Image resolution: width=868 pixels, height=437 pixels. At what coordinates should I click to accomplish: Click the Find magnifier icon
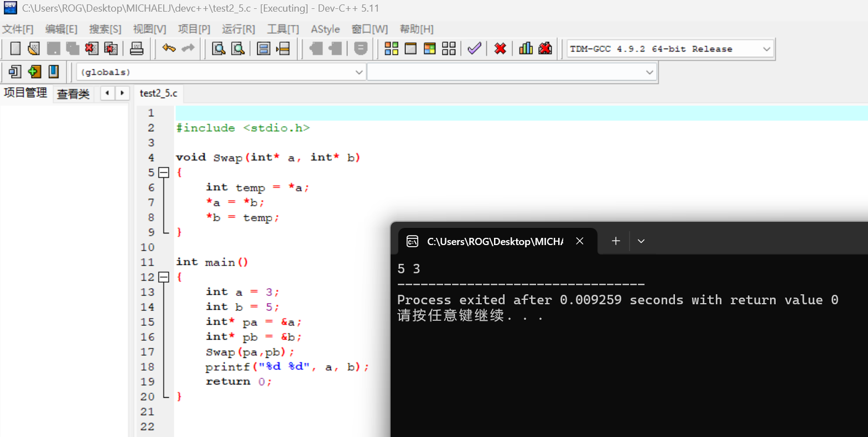(x=219, y=49)
